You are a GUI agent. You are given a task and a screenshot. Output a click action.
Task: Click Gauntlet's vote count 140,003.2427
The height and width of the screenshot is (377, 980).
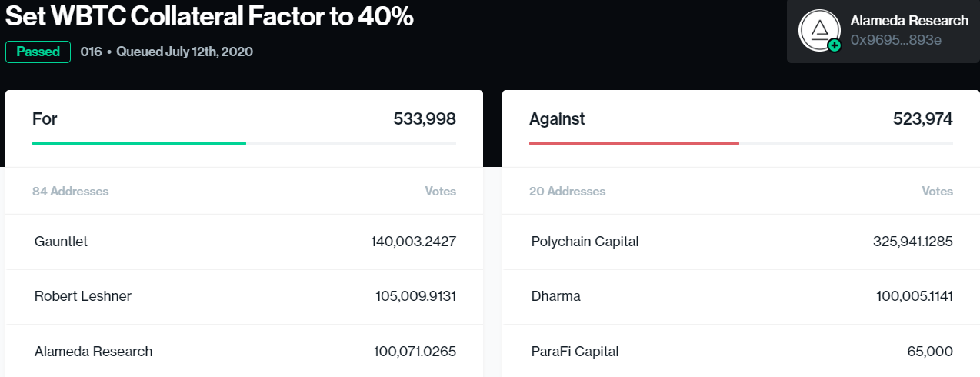coord(413,242)
